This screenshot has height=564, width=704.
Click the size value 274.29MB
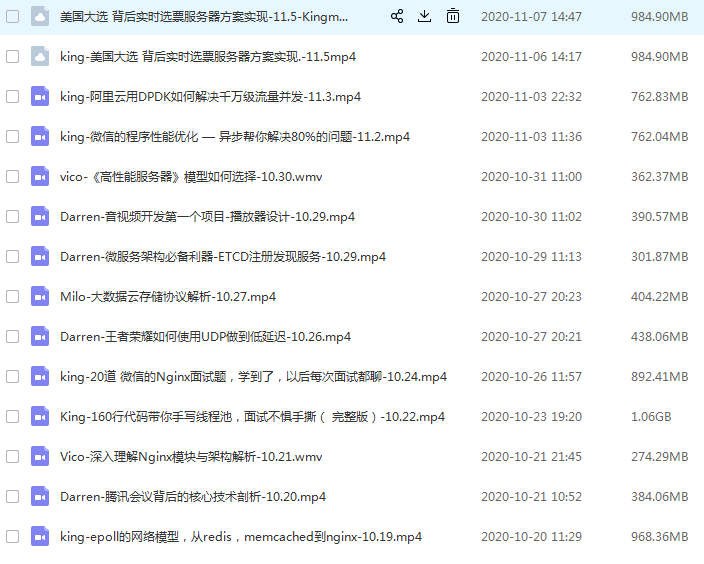[x=660, y=456]
